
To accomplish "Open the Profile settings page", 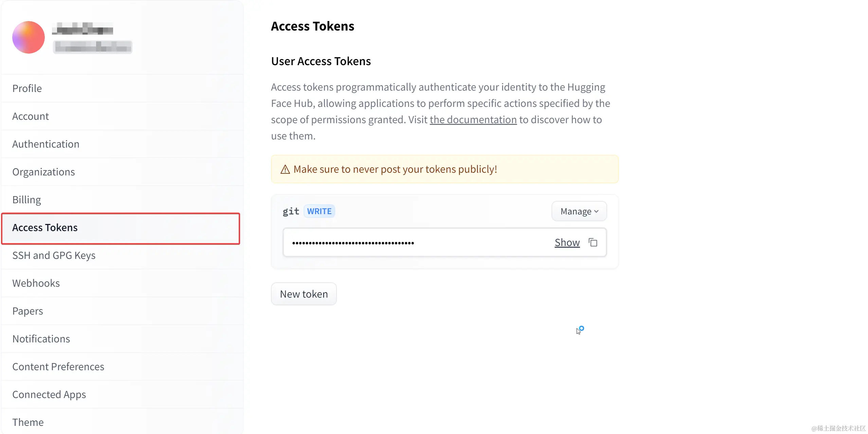I will pyautogui.click(x=27, y=88).
